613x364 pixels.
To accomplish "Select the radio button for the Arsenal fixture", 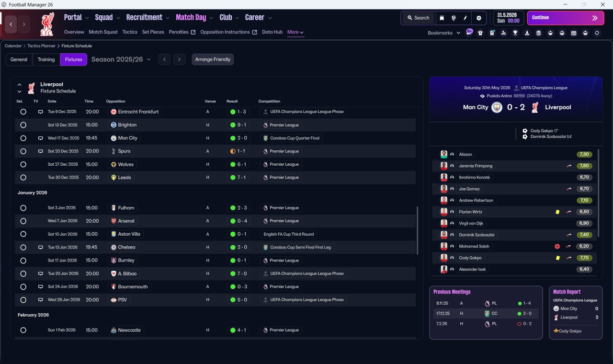I will point(23,221).
